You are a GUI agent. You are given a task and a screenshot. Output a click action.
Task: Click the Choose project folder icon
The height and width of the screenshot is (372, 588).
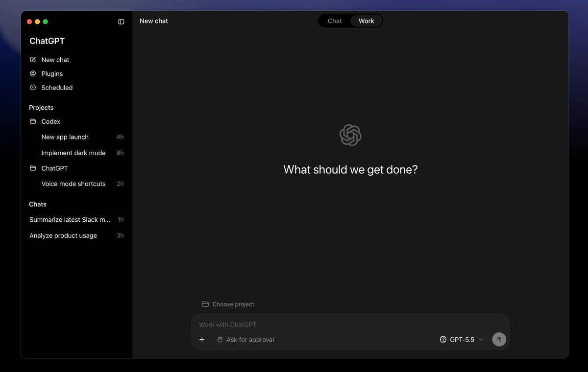(205, 304)
